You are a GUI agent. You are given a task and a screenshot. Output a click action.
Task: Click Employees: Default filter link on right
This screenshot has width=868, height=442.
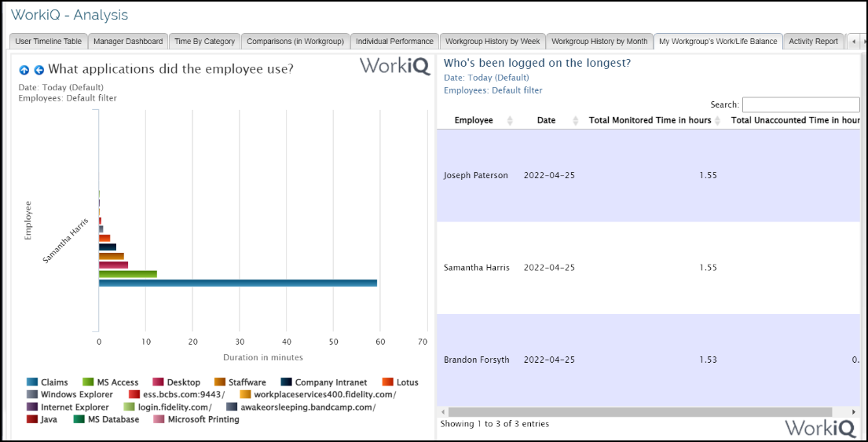493,90
